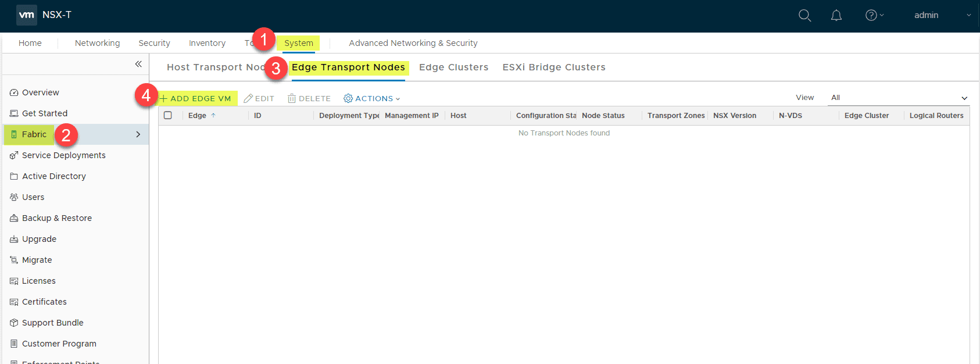This screenshot has height=364, width=980.
Task: Click the NSX Version column header
Action: 735,116
